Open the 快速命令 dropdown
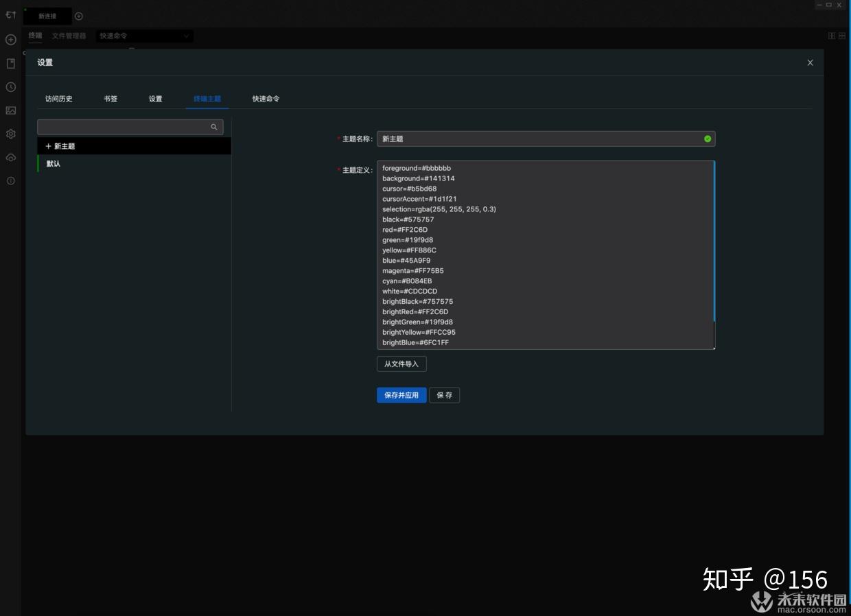Viewport: 851px width, 616px height. 144,36
